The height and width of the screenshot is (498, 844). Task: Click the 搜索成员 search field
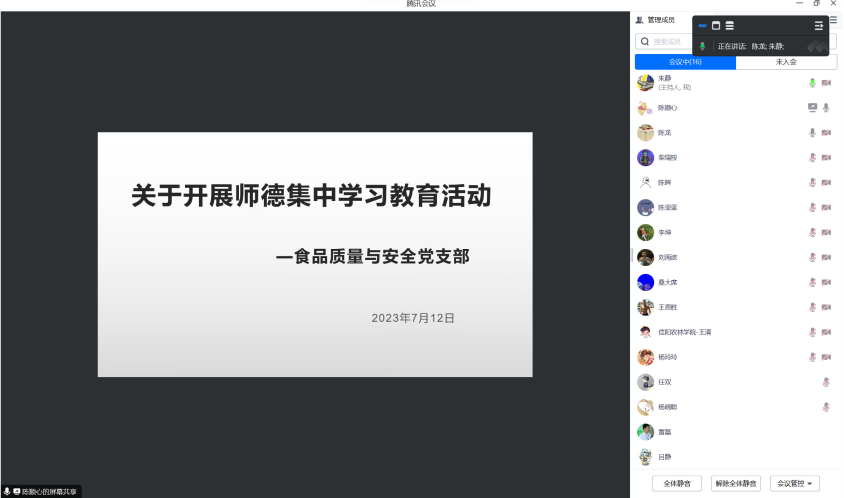tap(670, 41)
